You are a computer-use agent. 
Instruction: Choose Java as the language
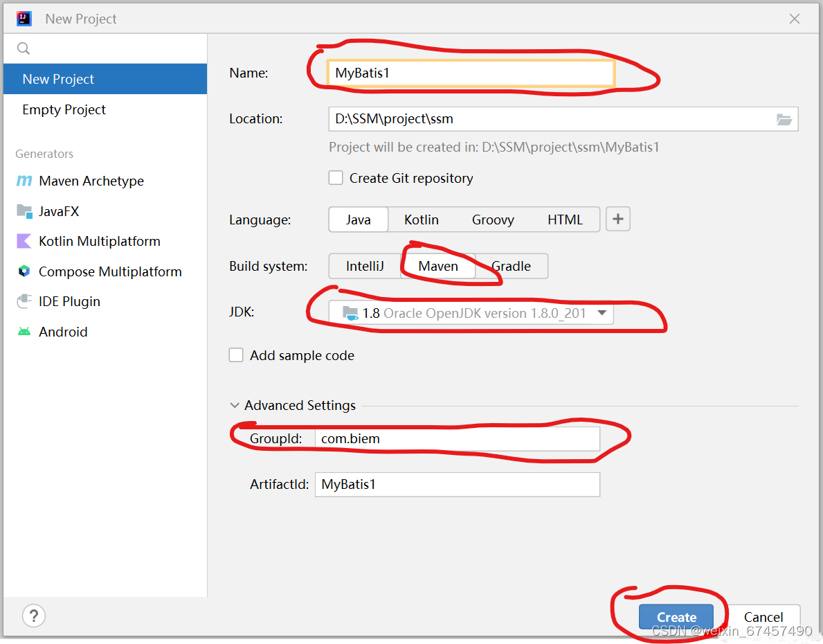point(359,220)
